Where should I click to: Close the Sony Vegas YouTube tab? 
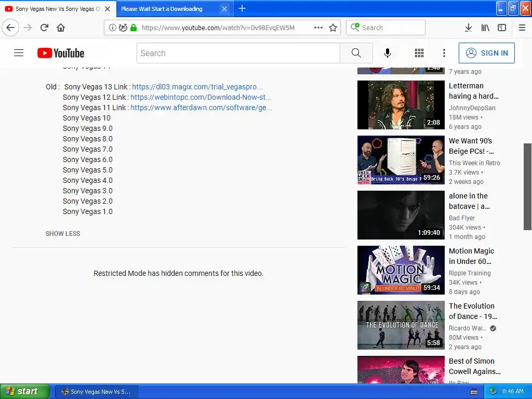108,9
